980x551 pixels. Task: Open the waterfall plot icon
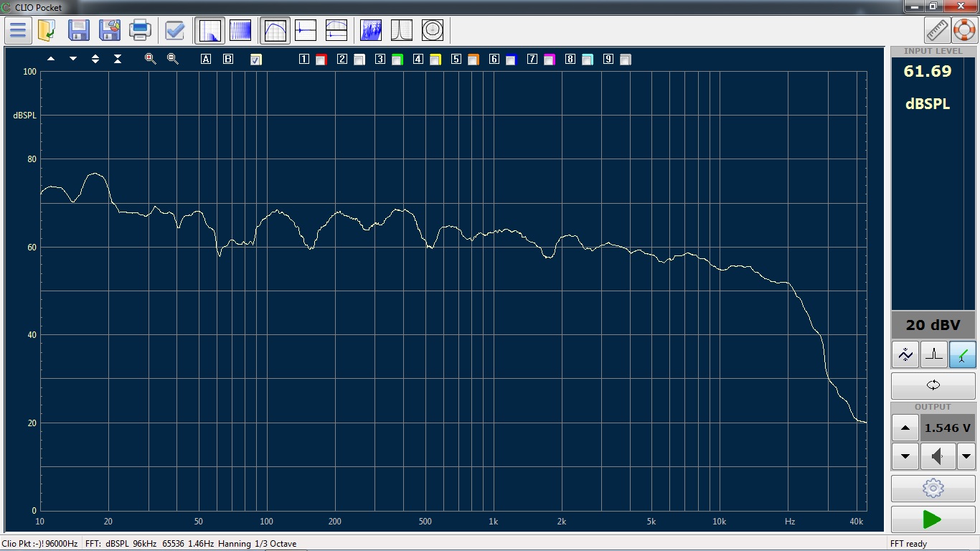(x=371, y=30)
